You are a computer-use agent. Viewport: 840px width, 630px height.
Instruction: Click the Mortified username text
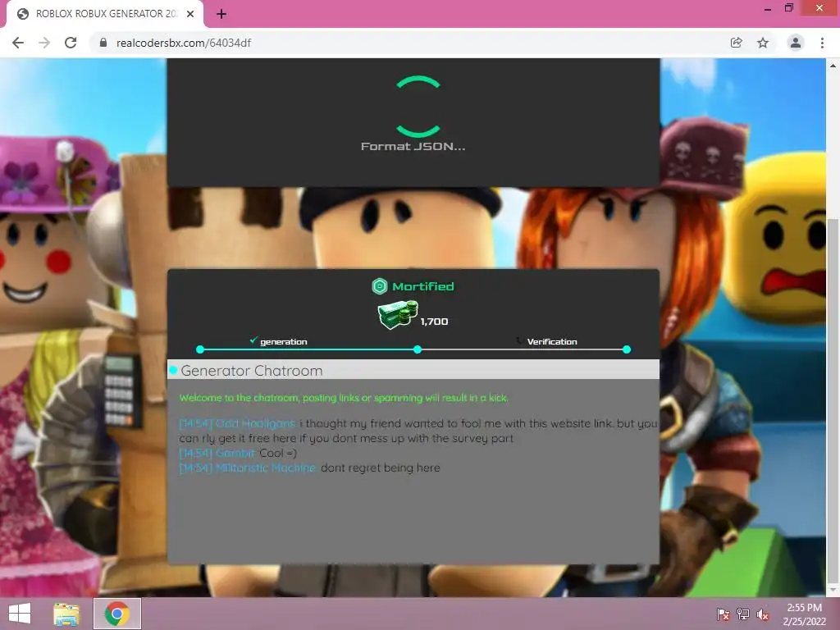(423, 286)
